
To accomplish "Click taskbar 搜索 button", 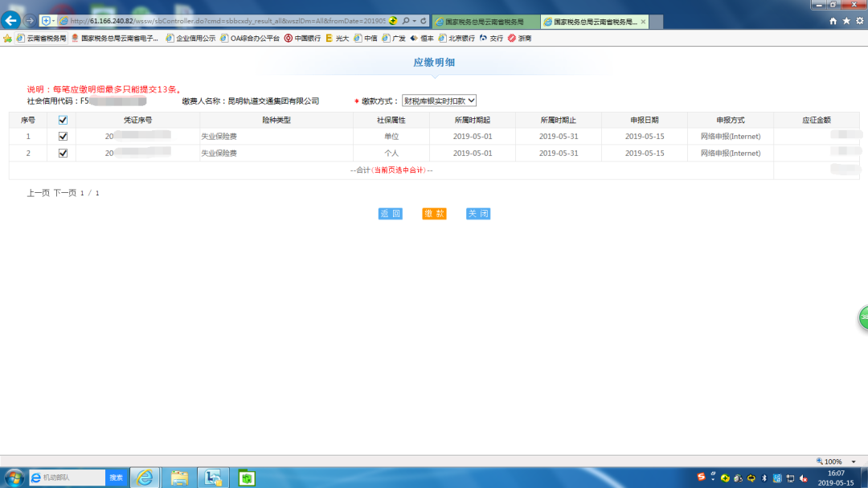I will (117, 477).
